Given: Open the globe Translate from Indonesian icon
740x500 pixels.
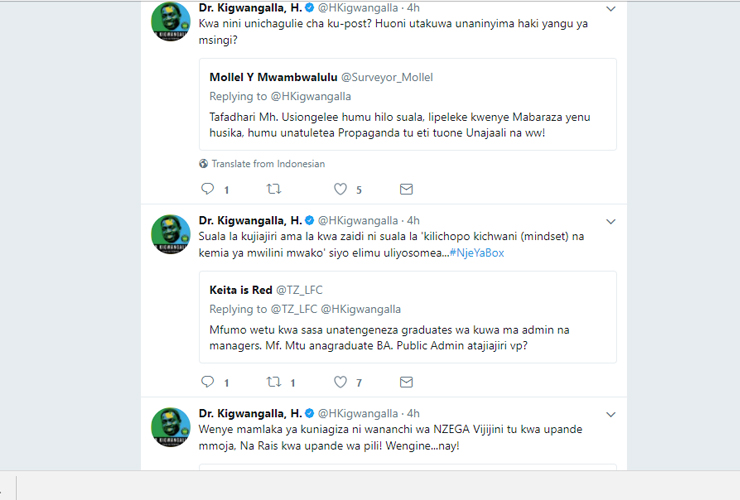Looking at the screenshot, I should coord(203,164).
